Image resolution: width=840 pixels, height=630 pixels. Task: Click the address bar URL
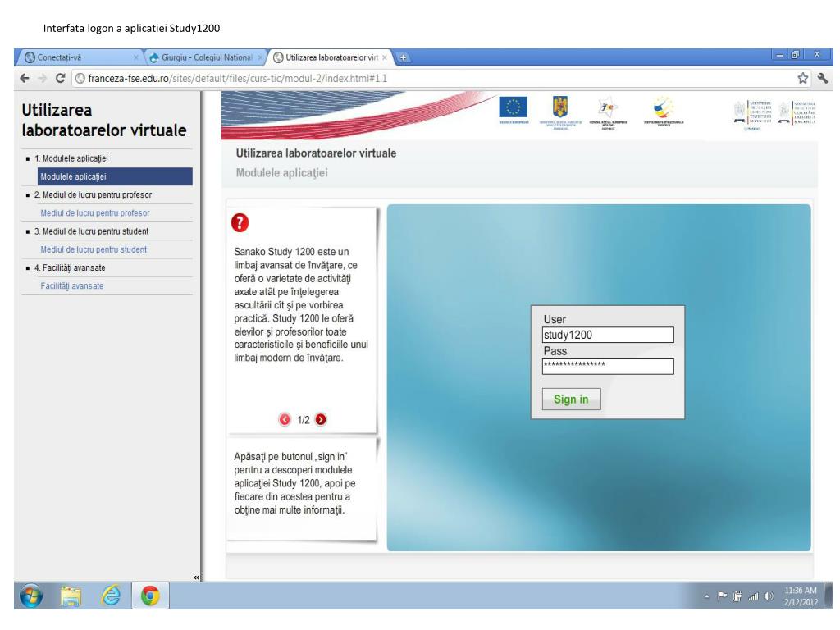pyautogui.click(x=237, y=78)
